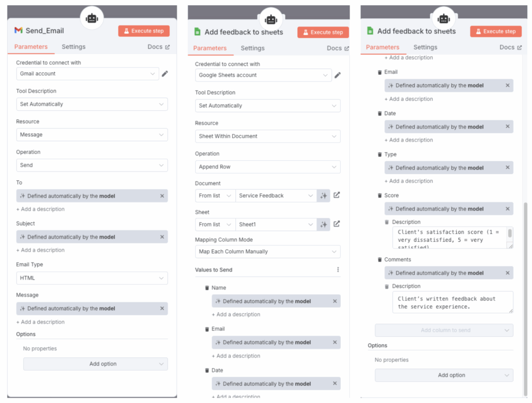Click the sparkle icon next to Sheet1
Viewport: 532px width, 403px height.
click(324, 225)
